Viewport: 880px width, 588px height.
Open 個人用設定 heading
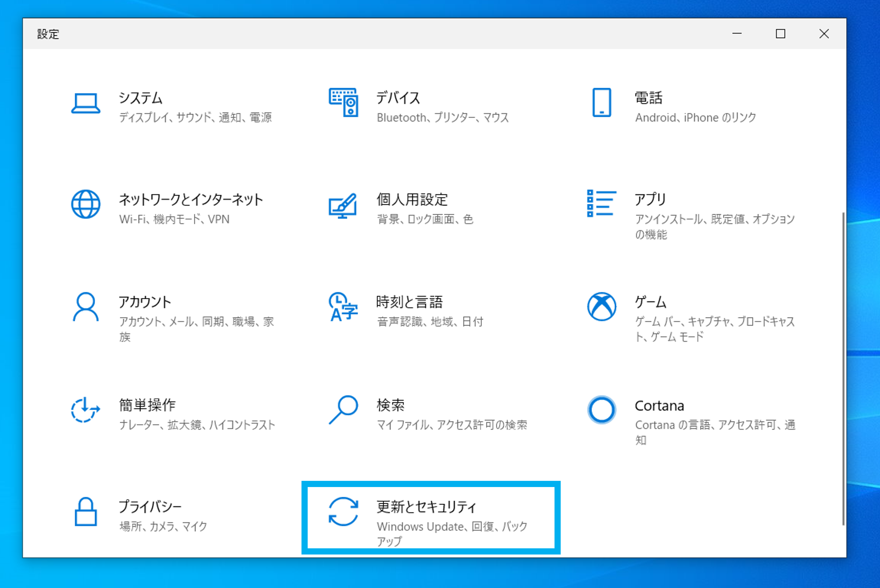click(412, 200)
